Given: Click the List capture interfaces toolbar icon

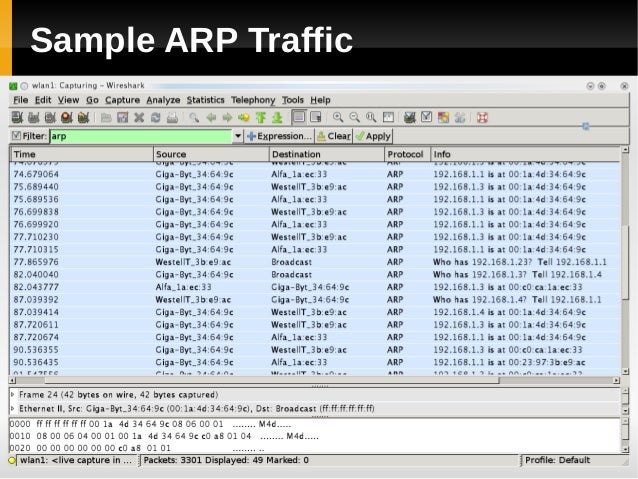Looking at the screenshot, I should coord(17,118).
